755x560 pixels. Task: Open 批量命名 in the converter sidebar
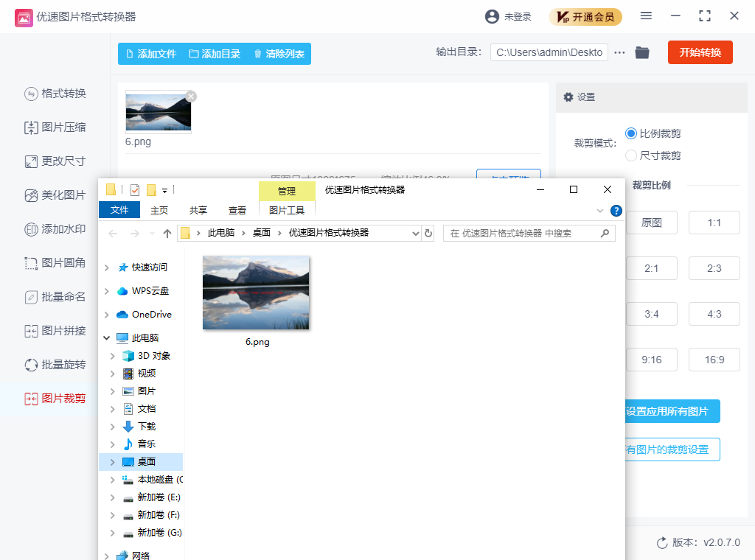[55, 297]
